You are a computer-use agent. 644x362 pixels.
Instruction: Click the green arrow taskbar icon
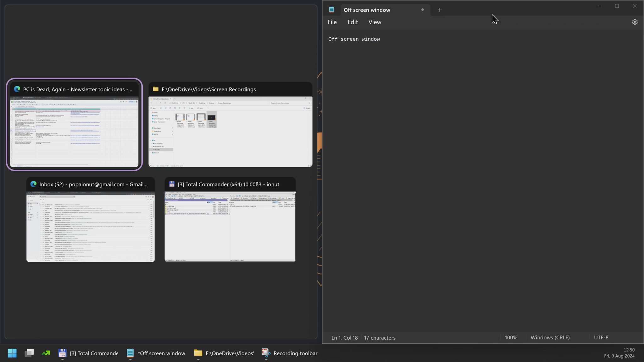pyautogui.click(x=46, y=353)
